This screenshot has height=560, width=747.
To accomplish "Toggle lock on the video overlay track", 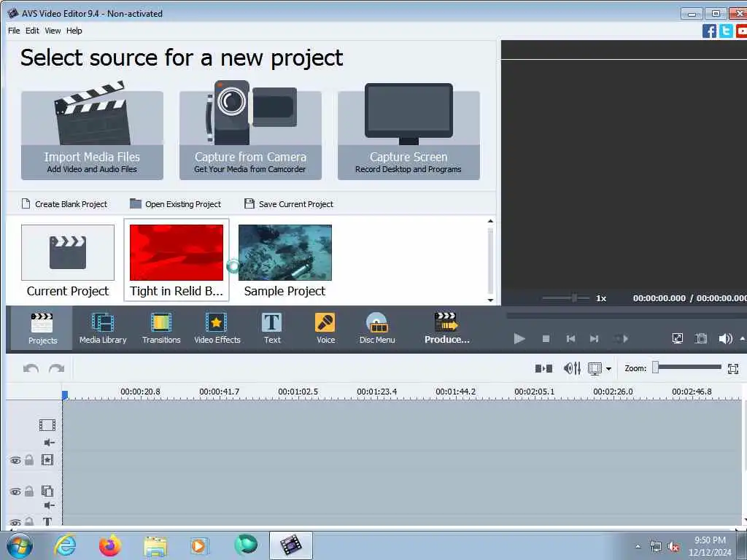I will tap(29, 491).
